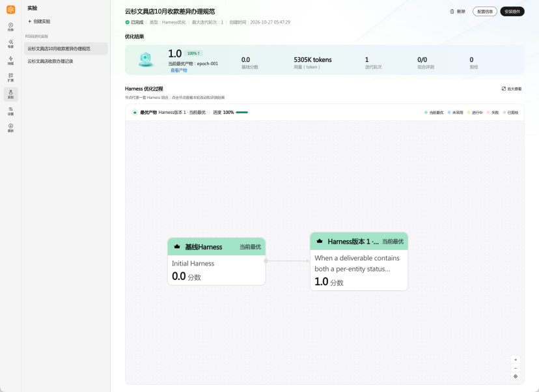Image resolution: width=539 pixels, height=392 pixels.
Task: Click the 失败 legend entry
Action: [x=493, y=113]
